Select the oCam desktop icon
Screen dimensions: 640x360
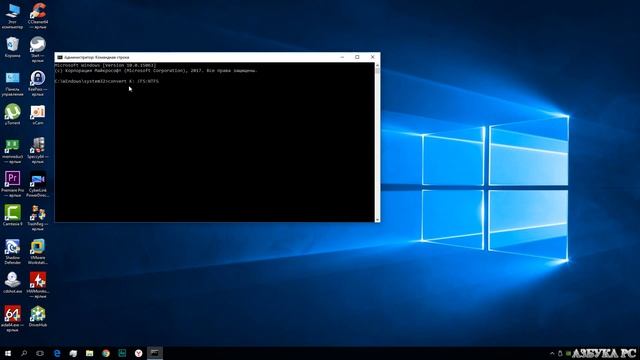point(38,114)
